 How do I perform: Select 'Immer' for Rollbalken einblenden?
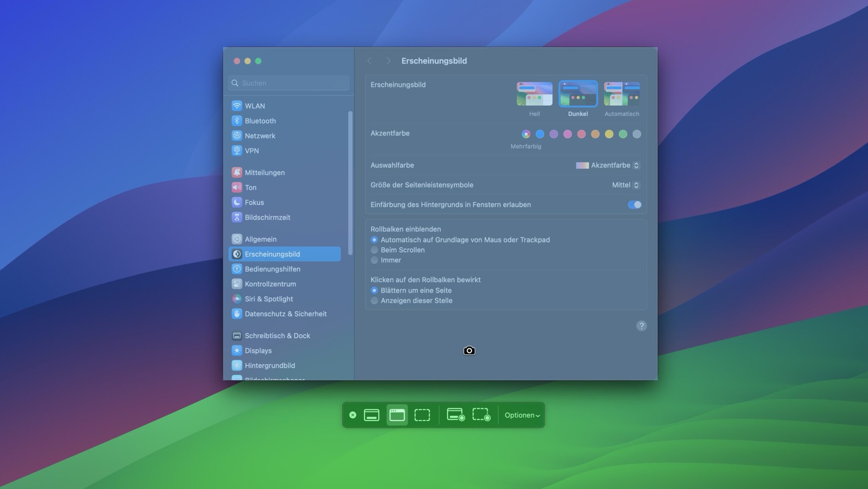[374, 260]
